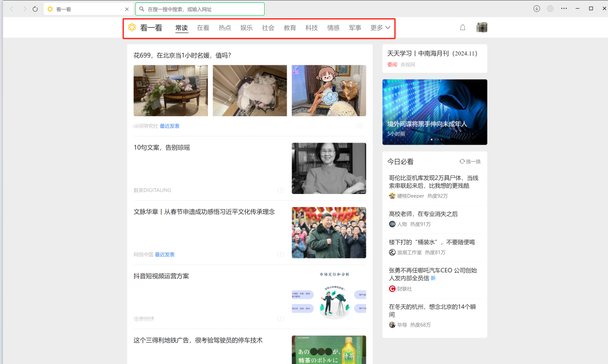
Task: Open 楼下打的桶装水 story
Action: point(432,242)
